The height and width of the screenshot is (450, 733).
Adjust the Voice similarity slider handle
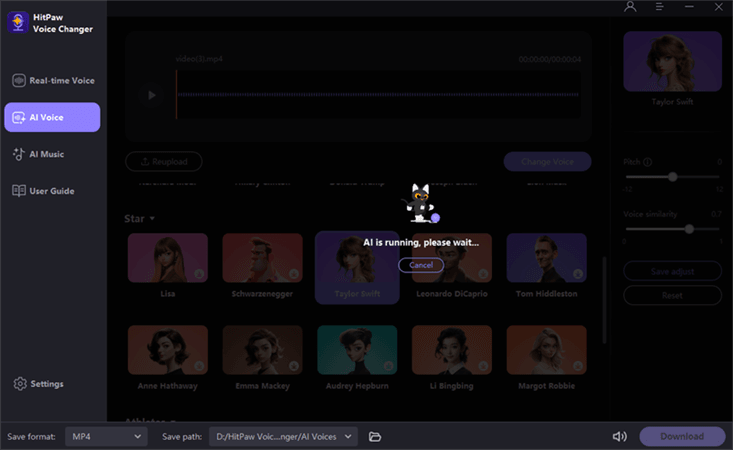[x=689, y=229]
